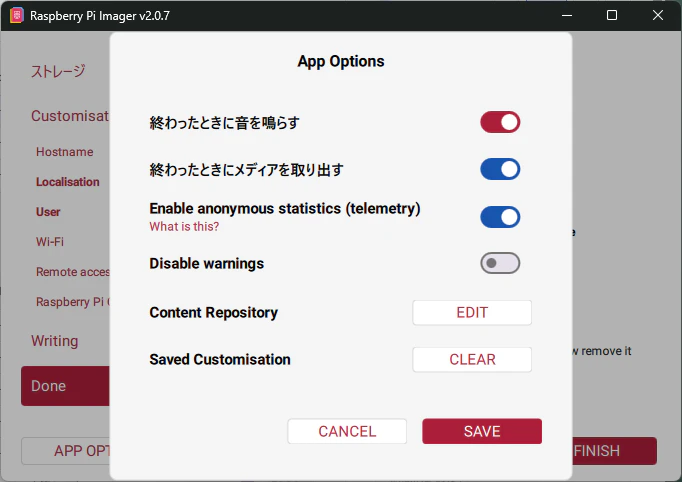Click the Saved Customisation label
This screenshot has width=682, height=482.
click(220, 359)
